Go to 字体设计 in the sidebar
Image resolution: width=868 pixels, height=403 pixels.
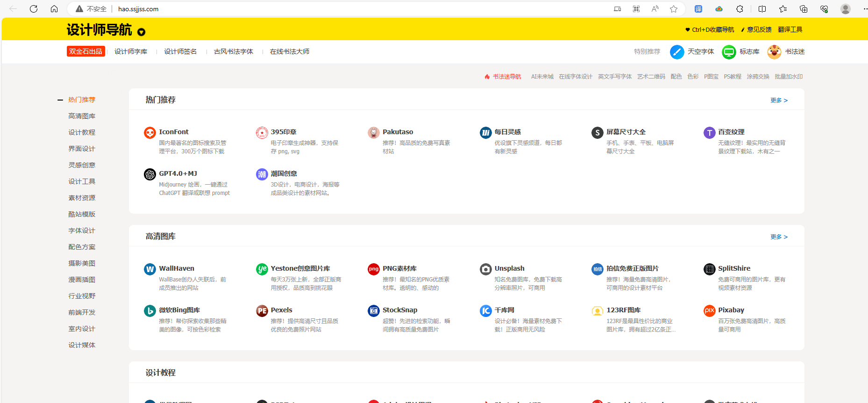point(82,230)
